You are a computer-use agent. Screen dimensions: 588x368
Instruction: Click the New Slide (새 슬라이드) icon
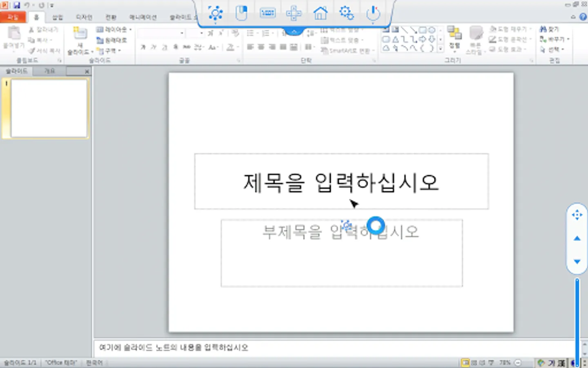point(80,34)
